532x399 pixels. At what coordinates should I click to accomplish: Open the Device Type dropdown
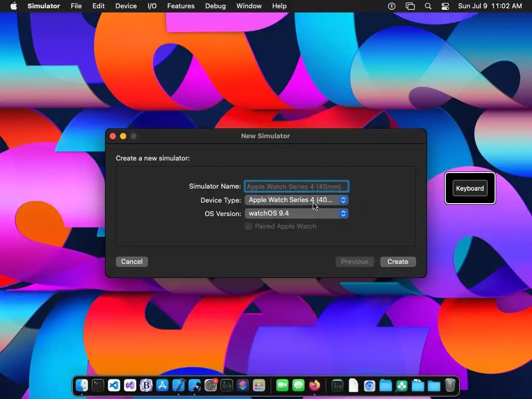(x=297, y=200)
